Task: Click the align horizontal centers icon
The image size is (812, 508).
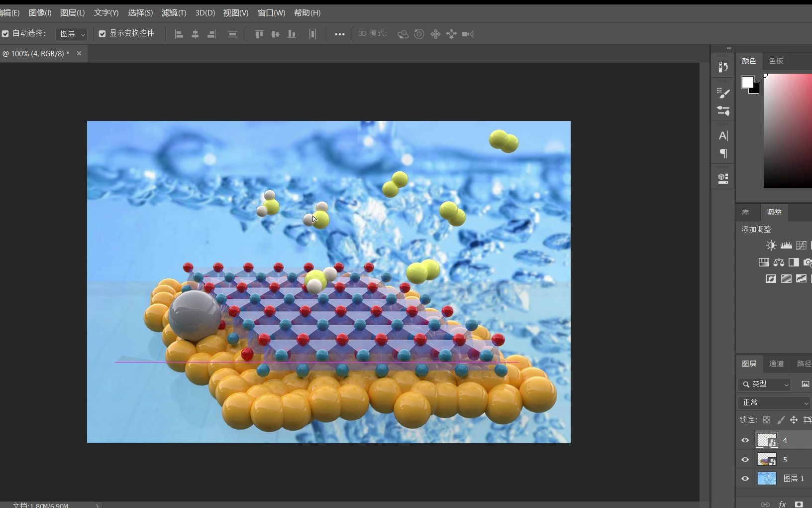Action: 195,34
